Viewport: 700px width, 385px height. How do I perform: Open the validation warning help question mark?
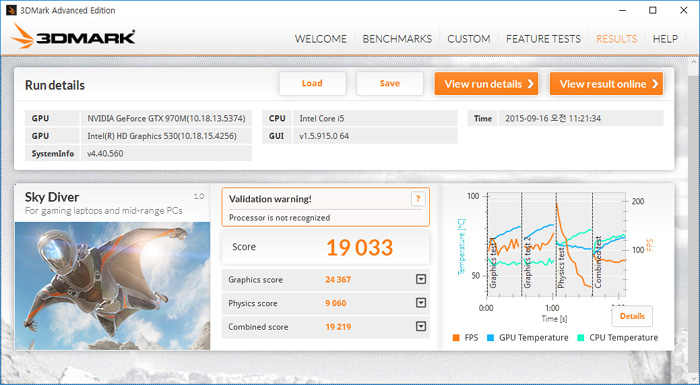pos(418,199)
